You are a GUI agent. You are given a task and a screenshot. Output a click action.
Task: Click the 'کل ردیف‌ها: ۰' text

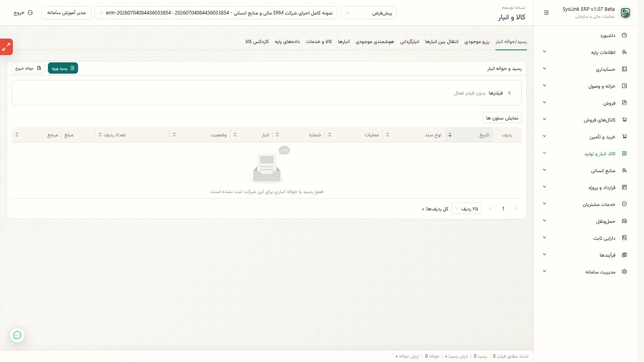[435, 209]
